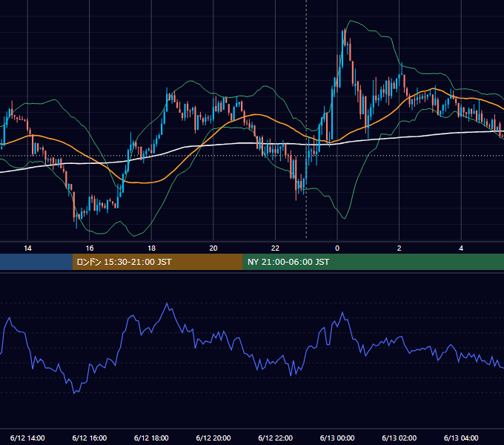Click the lowest candlestick wick near hour 15:30

coord(76,227)
